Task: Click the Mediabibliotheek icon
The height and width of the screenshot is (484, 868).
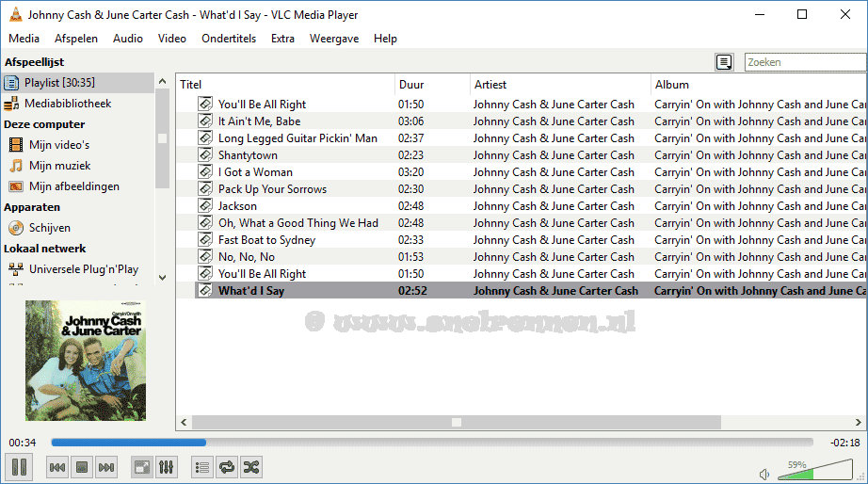Action: (11, 104)
